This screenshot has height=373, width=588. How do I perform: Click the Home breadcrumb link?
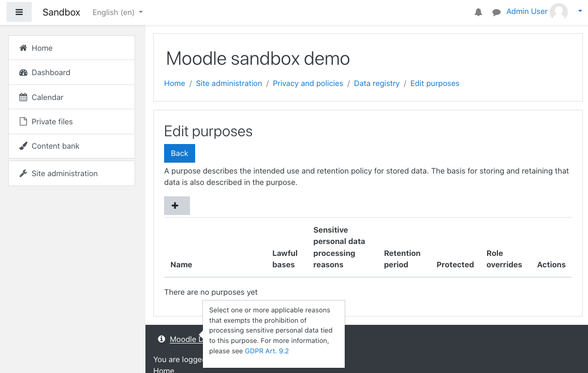174,83
